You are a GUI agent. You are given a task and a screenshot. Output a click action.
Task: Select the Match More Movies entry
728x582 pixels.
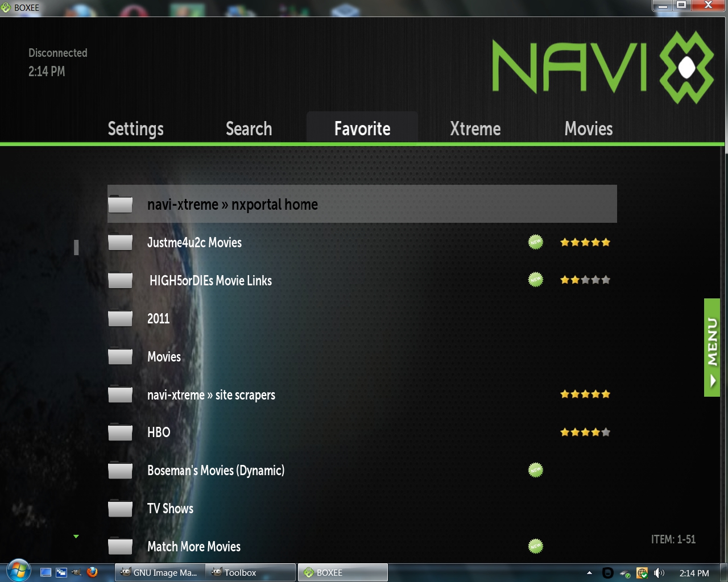(x=362, y=547)
